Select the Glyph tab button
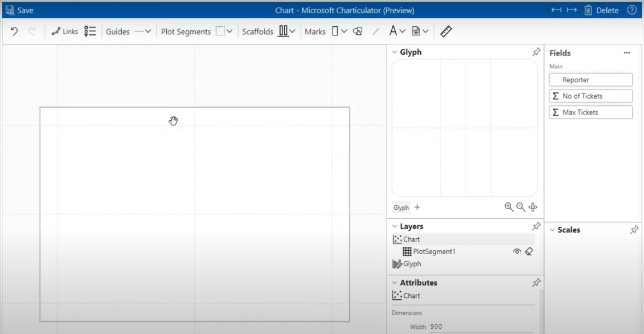This screenshot has height=334, width=644. click(x=401, y=207)
